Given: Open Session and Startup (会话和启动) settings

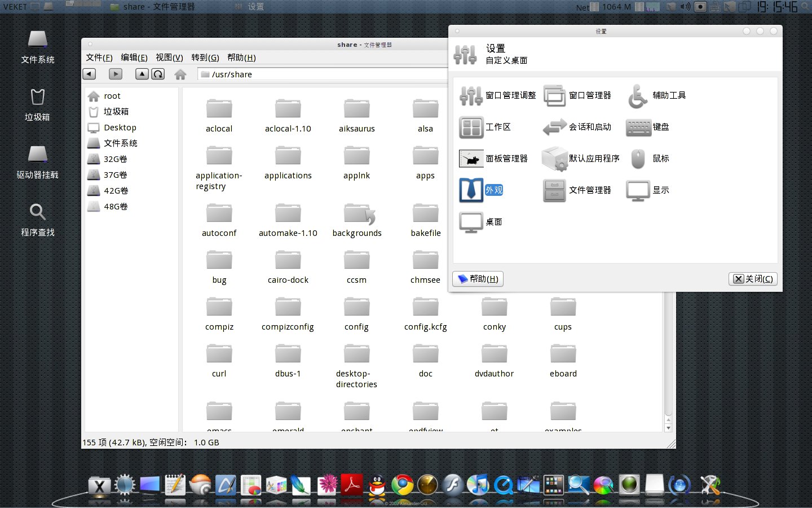Looking at the screenshot, I should click(577, 127).
